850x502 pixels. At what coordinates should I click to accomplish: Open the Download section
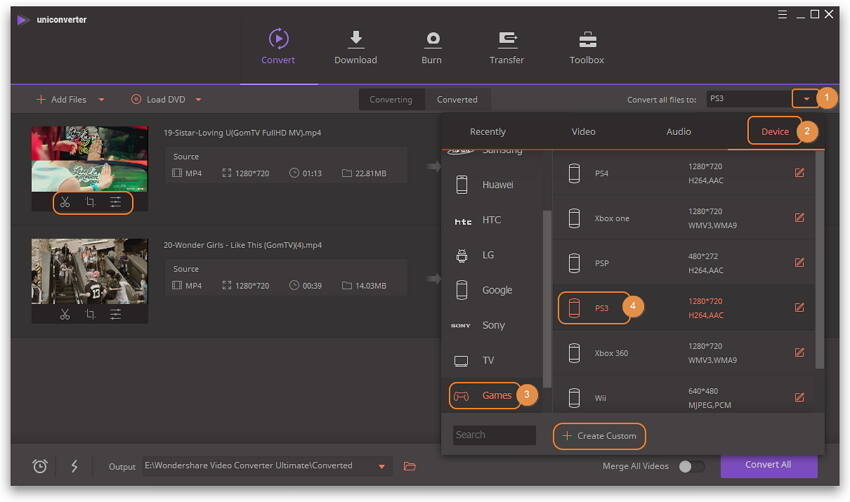[x=356, y=47]
